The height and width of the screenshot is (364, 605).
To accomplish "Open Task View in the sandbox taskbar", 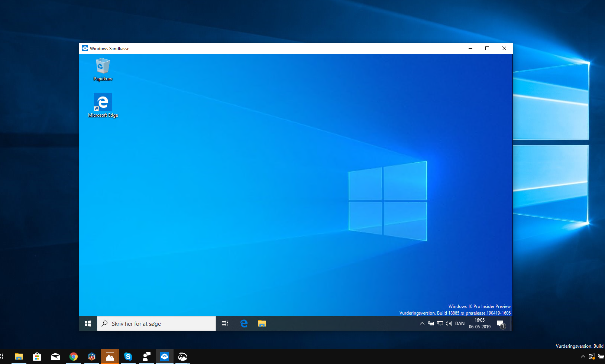I will 225,323.
